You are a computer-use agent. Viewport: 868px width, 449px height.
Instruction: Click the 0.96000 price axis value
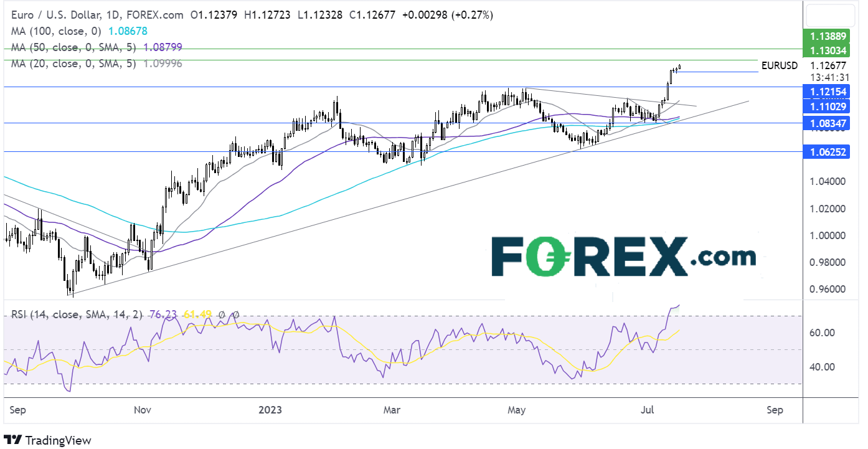point(829,289)
